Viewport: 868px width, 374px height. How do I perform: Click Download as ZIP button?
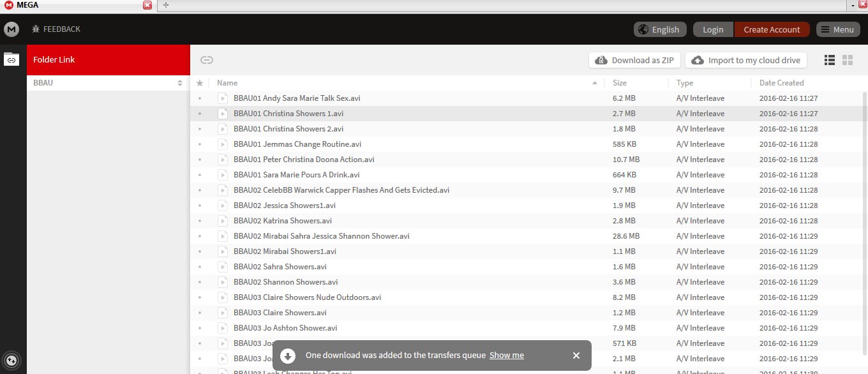coord(634,60)
